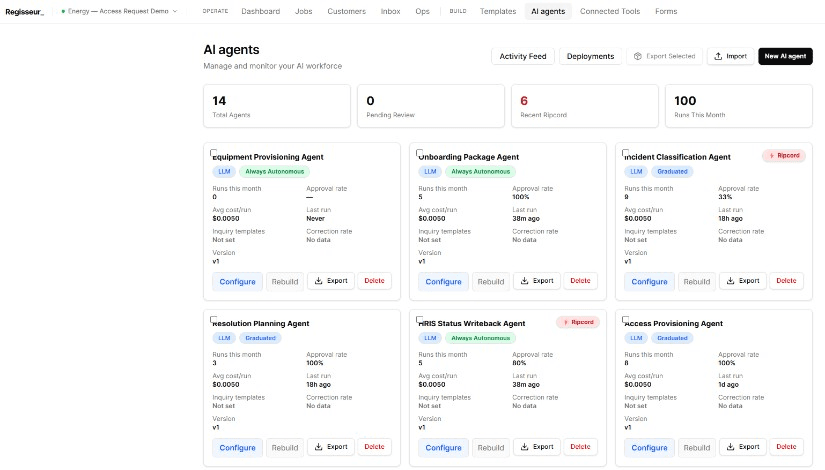Click the Import upload icon
The image size is (825, 470).
pyautogui.click(x=718, y=56)
